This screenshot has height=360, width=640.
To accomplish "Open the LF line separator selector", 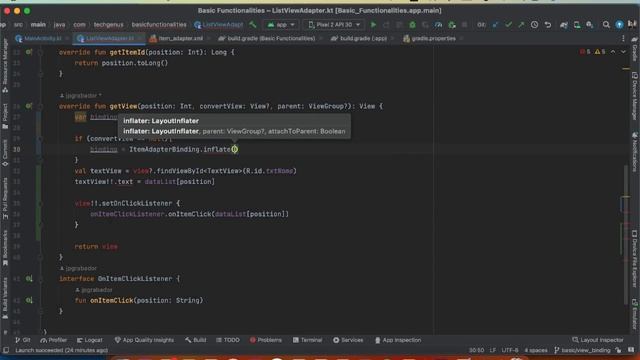I will click(x=493, y=350).
